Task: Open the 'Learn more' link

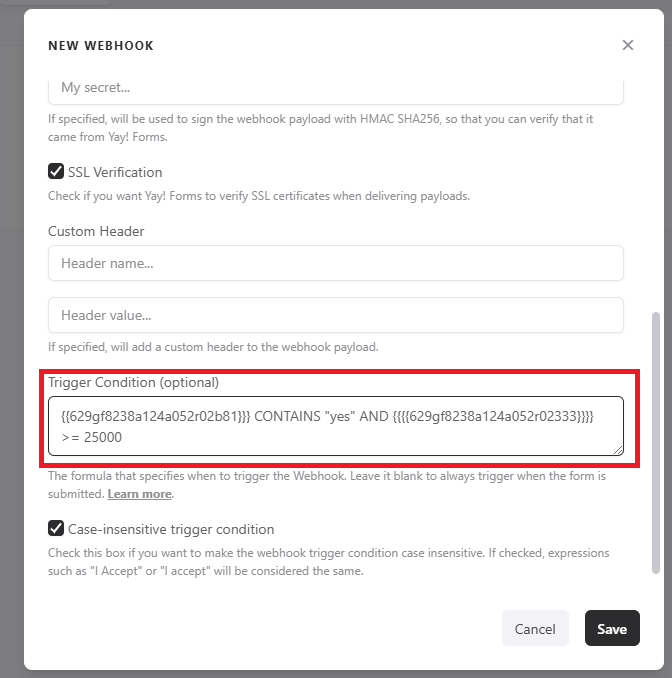Action: click(140, 494)
